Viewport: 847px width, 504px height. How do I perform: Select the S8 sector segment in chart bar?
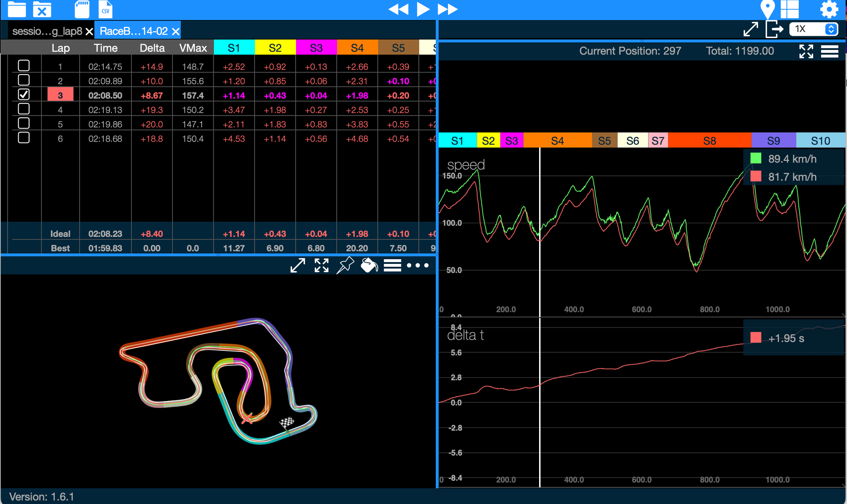[709, 141]
